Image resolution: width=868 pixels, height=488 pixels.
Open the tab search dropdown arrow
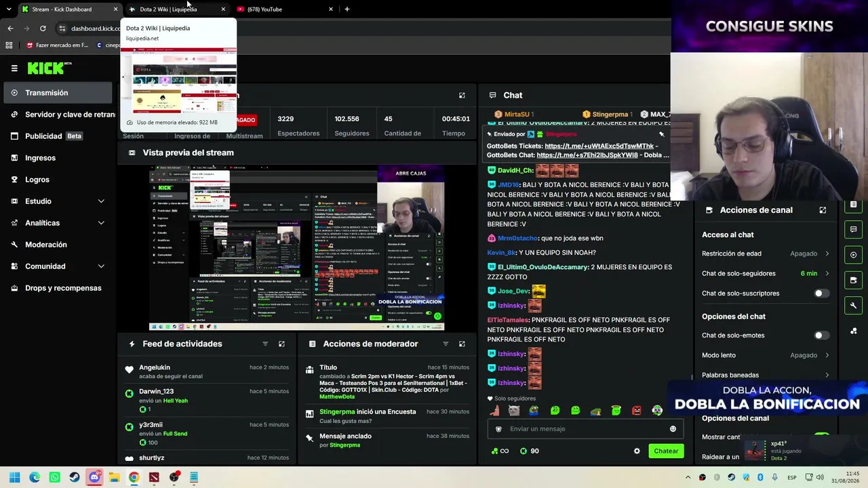(8, 9)
